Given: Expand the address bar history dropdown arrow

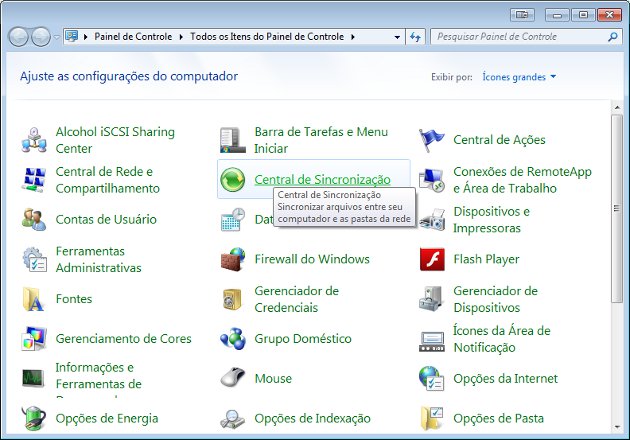Looking at the screenshot, I should (x=397, y=37).
